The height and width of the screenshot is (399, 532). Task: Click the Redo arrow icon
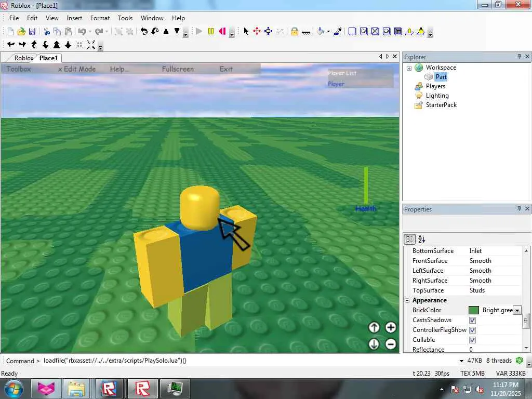[x=99, y=32]
